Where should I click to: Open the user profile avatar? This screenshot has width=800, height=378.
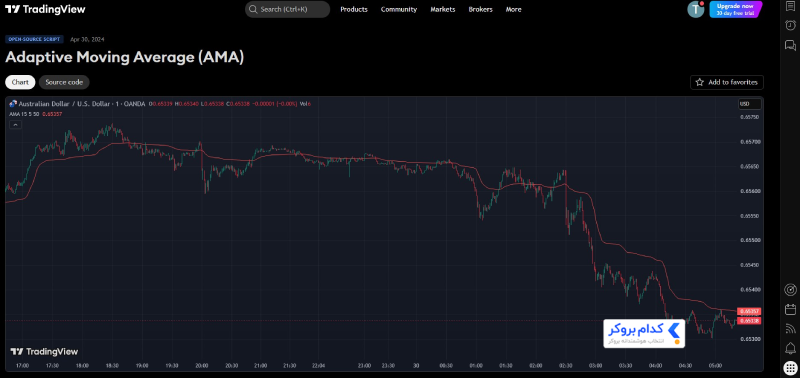click(695, 9)
